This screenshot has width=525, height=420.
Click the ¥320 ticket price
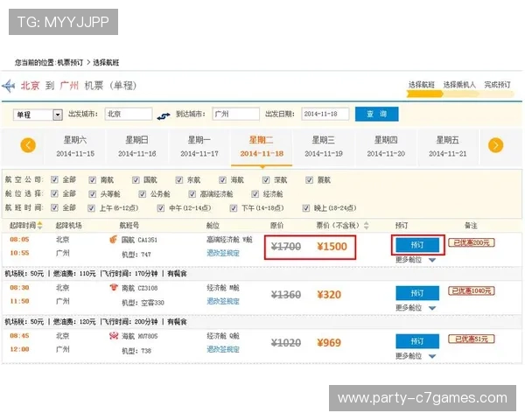329,295
